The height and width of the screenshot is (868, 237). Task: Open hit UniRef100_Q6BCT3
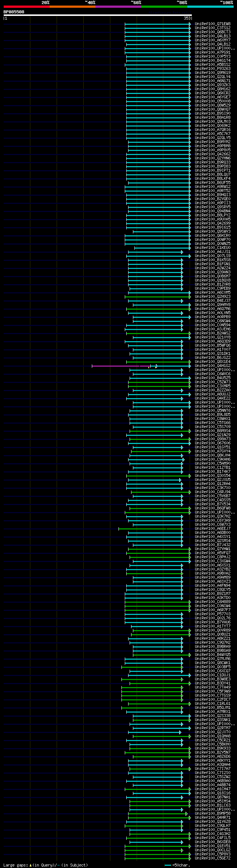point(213,32)
